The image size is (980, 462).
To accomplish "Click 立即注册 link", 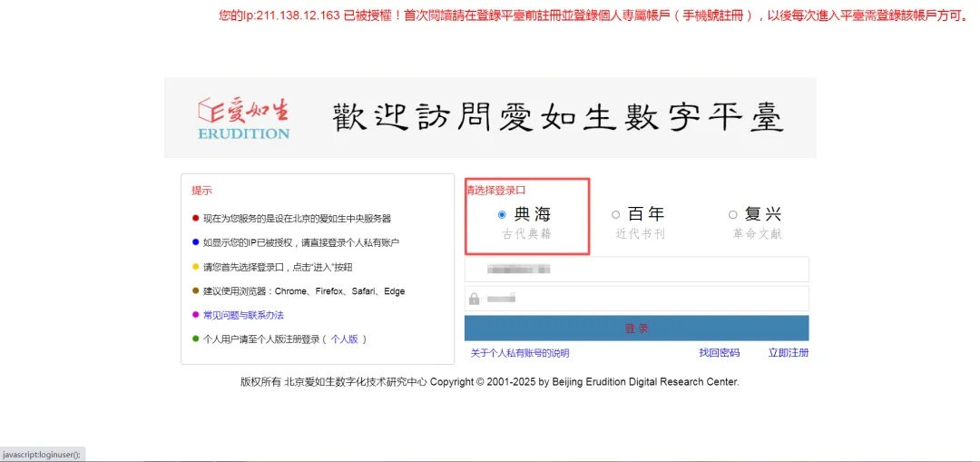I will 789,353.
